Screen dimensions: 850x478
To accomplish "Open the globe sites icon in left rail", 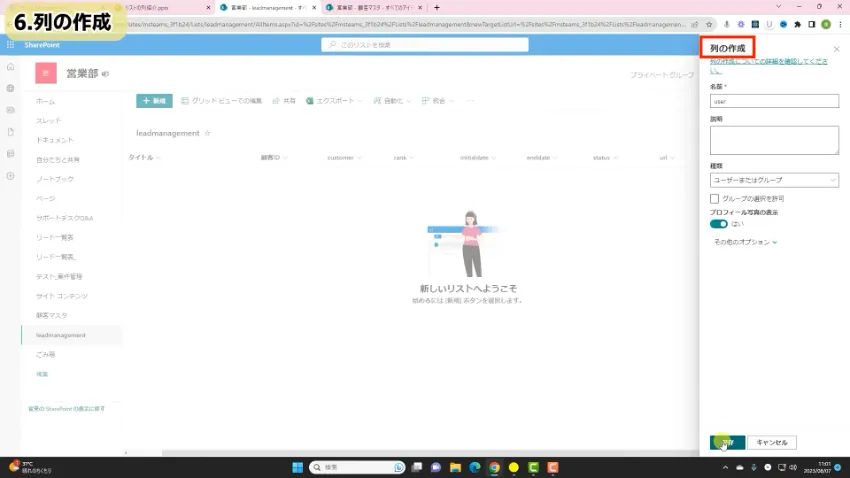I will click(x=10, y=88).
